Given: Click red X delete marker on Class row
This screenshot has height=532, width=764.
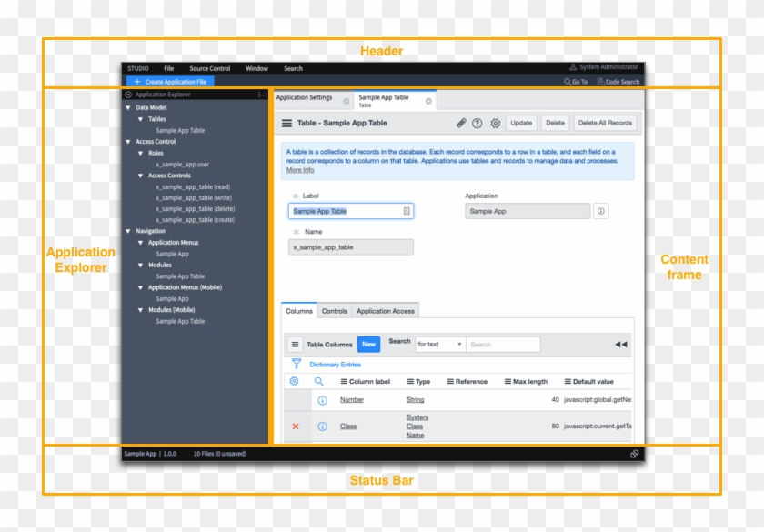Looking at the screenshot, I should pyautogui.click(x=296, y=427).
